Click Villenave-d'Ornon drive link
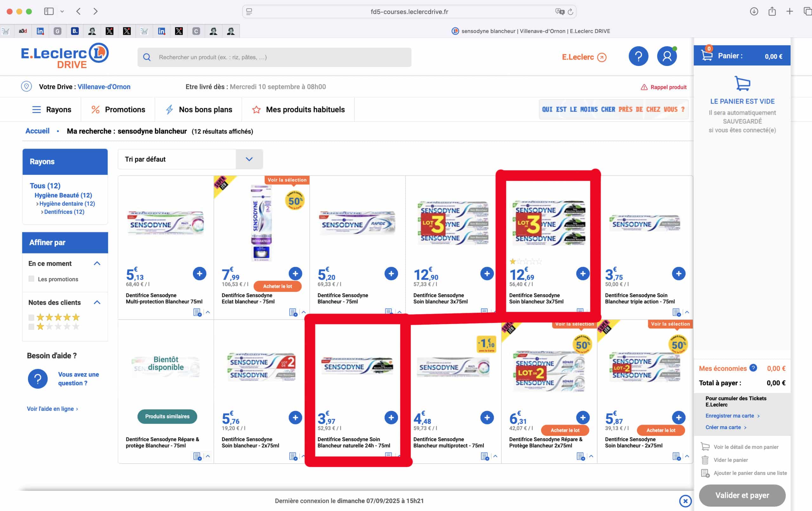Screen dimensions: 812x511 (x=104, y=87)
